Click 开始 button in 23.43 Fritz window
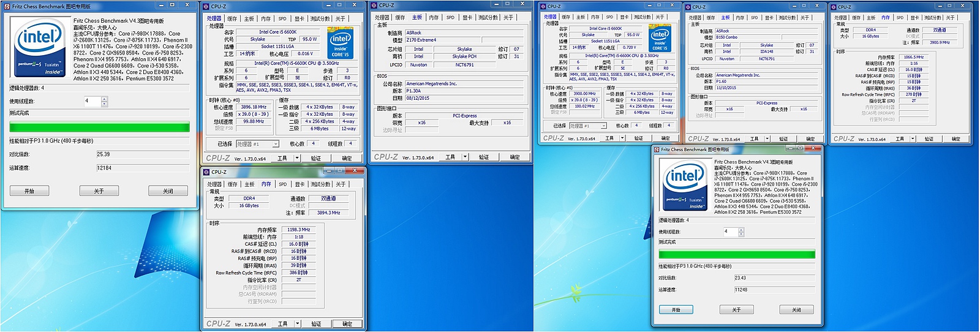 (676, 309)
